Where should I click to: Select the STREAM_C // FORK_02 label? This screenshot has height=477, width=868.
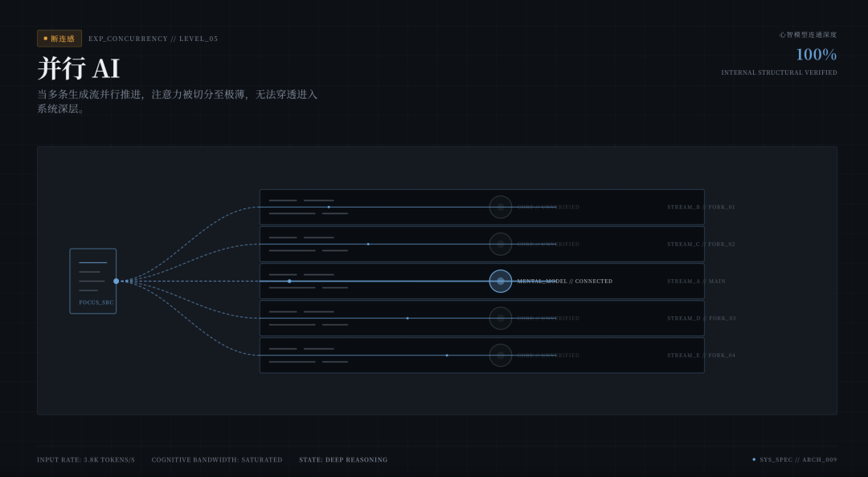pyautogui.click(x=702, y=245)
